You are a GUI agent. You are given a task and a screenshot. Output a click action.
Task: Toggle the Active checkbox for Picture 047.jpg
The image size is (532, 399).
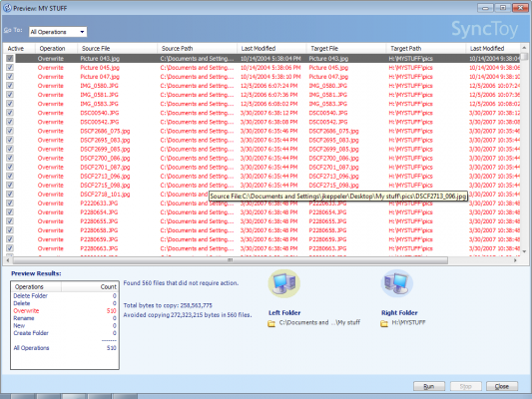pyautogui.click(x=10, y=77)
